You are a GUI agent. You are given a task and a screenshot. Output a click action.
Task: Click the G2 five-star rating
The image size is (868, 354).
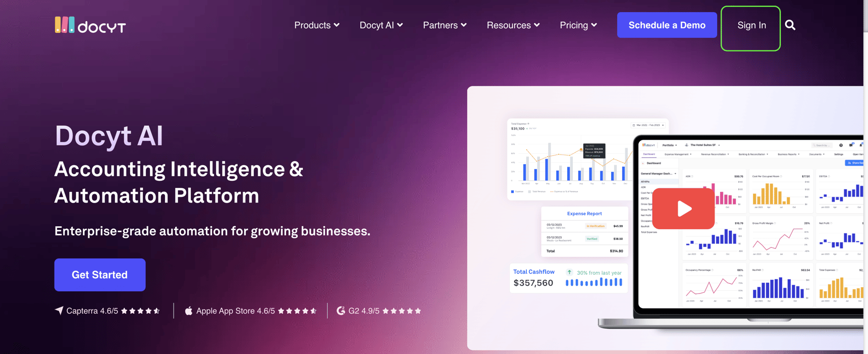click(402, 311)
